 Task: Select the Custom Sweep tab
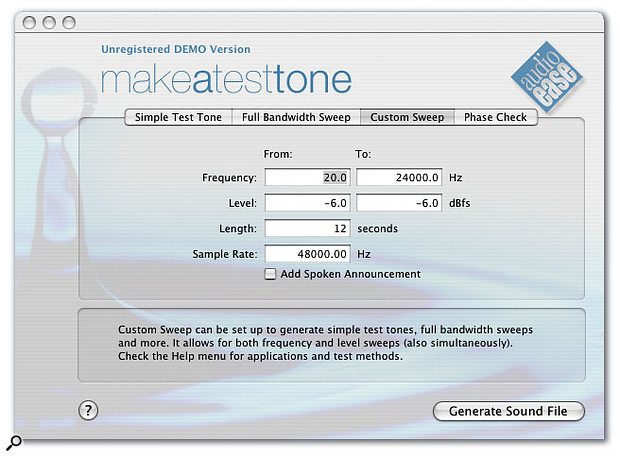coord(407,117)
